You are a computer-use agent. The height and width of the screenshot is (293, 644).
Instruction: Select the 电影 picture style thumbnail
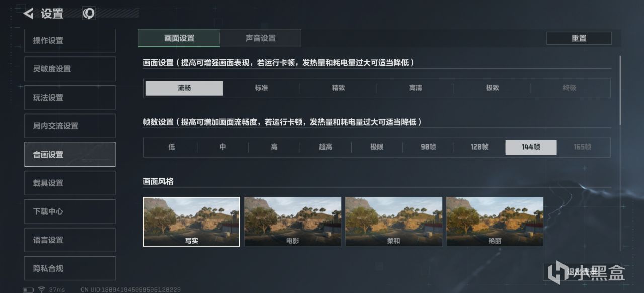coord(293,222)
